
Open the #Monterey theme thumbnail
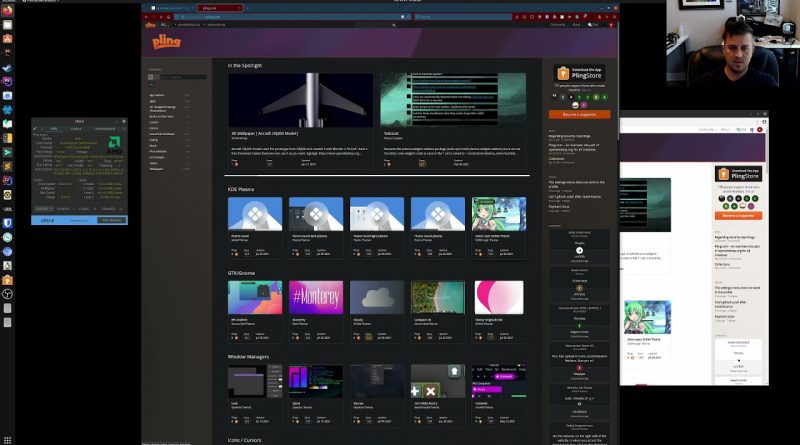click(x=316, y=297)
